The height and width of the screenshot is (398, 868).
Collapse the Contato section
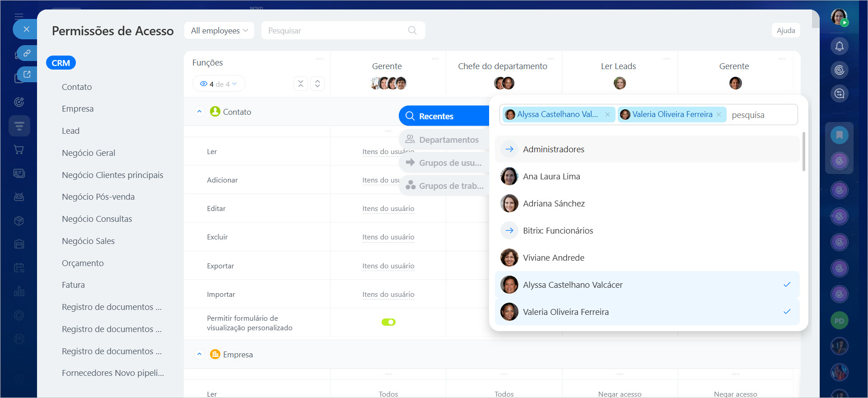click(199, 112)
